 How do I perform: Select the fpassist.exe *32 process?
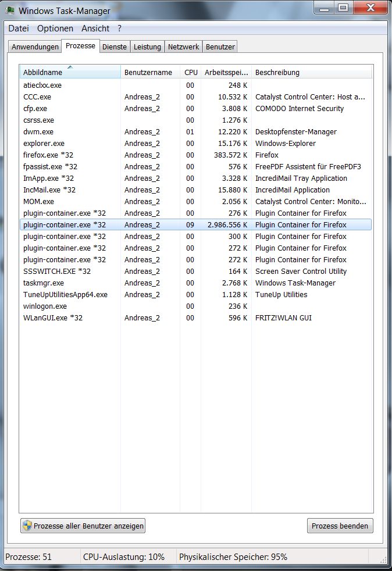[x=196, y=167]
